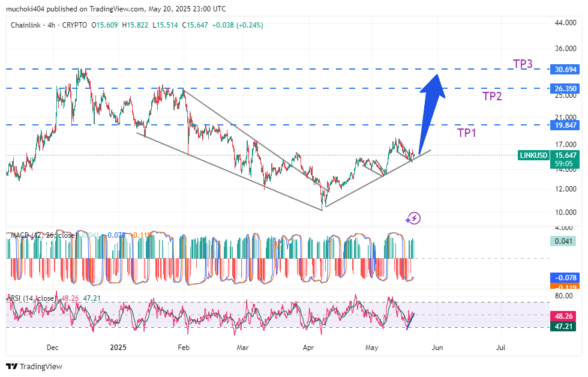Click the 26.350 price level label
The width and height of the screenshot is (588, 377).
(x=566, y=88)
